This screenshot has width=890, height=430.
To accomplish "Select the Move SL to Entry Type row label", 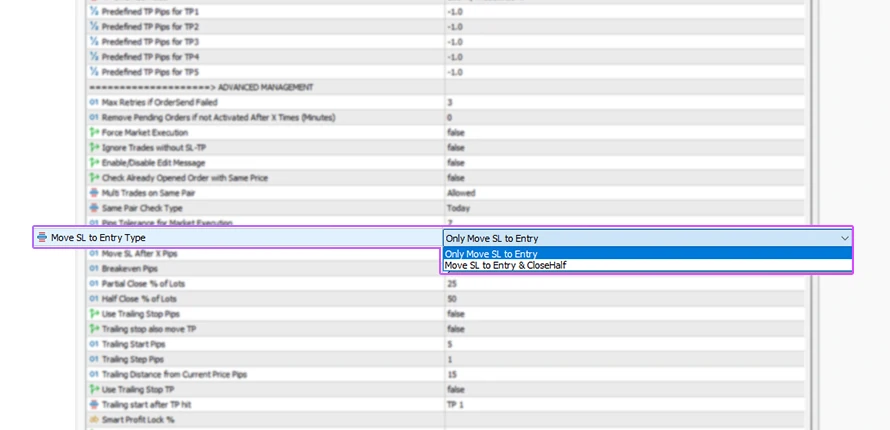I will [98, 238].
